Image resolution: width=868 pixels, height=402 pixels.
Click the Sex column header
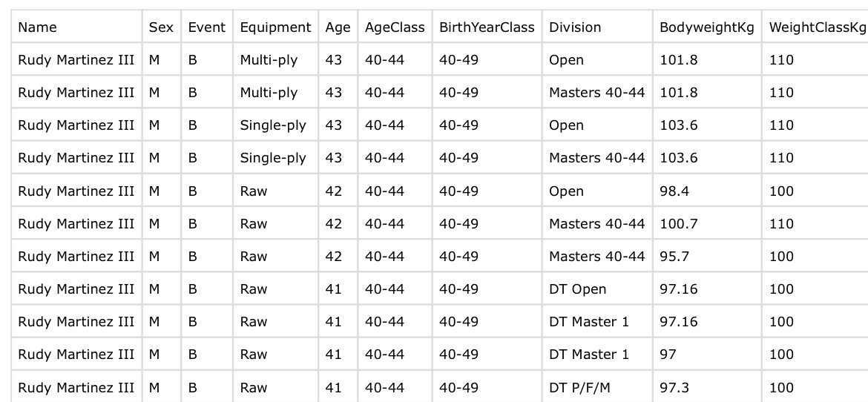(x=161, y=27)
